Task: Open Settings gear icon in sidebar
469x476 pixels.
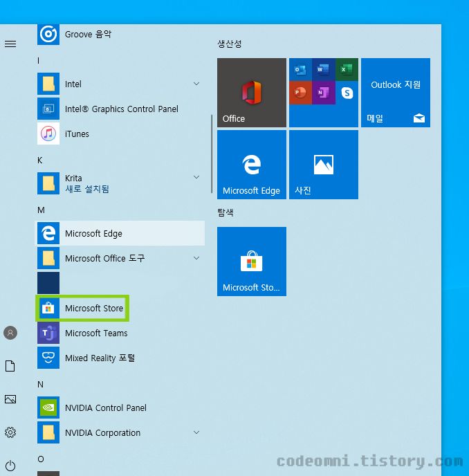Action: tap(10, 432)
